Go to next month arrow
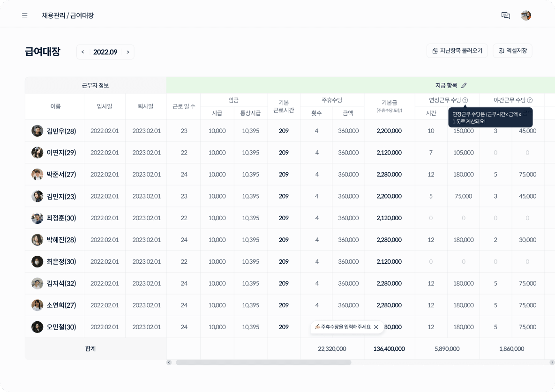 click(128, 52)
